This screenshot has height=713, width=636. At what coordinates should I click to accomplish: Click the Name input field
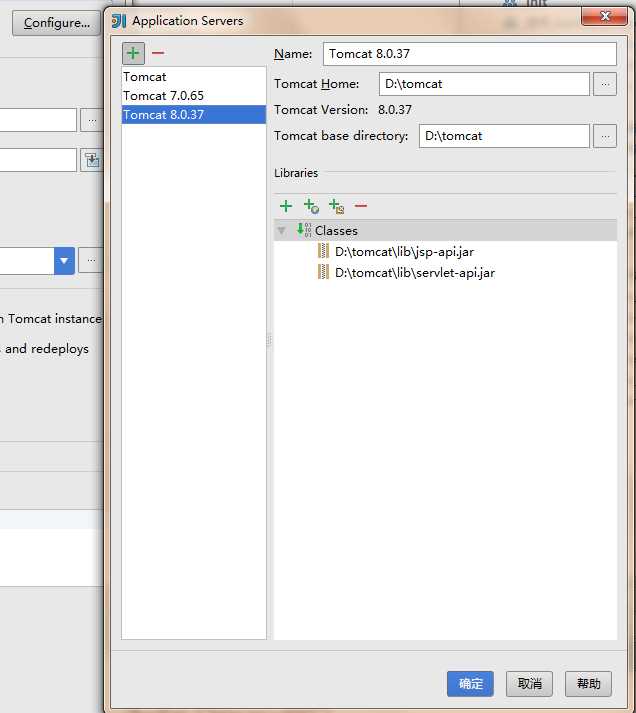pos(470,54)
